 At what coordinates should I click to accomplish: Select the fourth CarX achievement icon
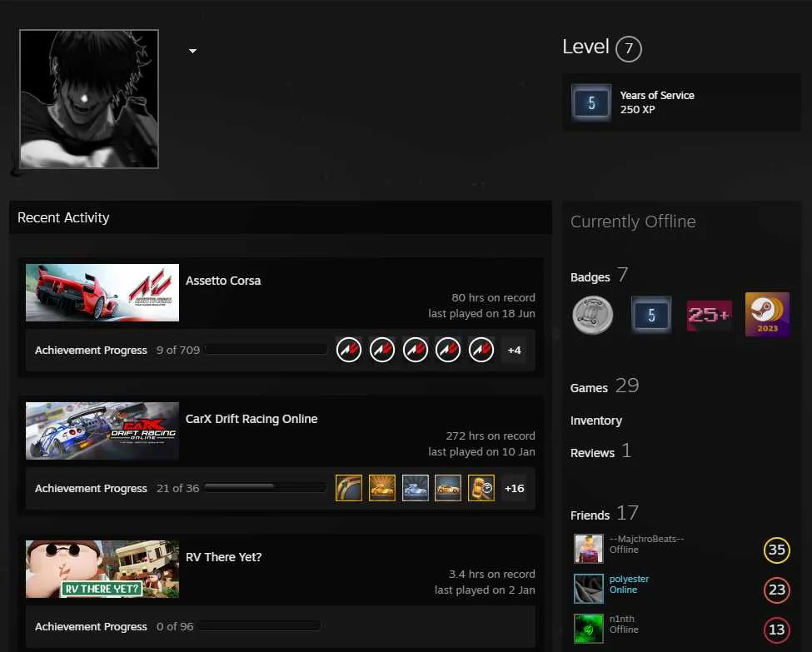click(448, 488)
